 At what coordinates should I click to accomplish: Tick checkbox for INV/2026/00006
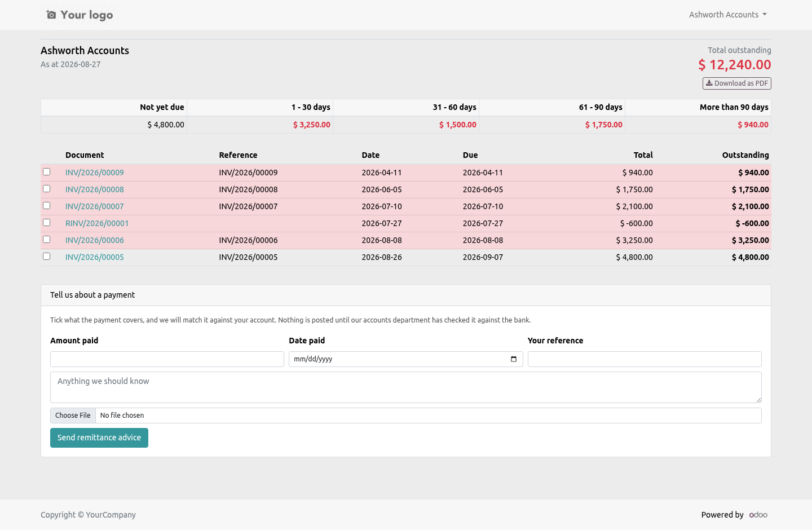coord(47,240)
